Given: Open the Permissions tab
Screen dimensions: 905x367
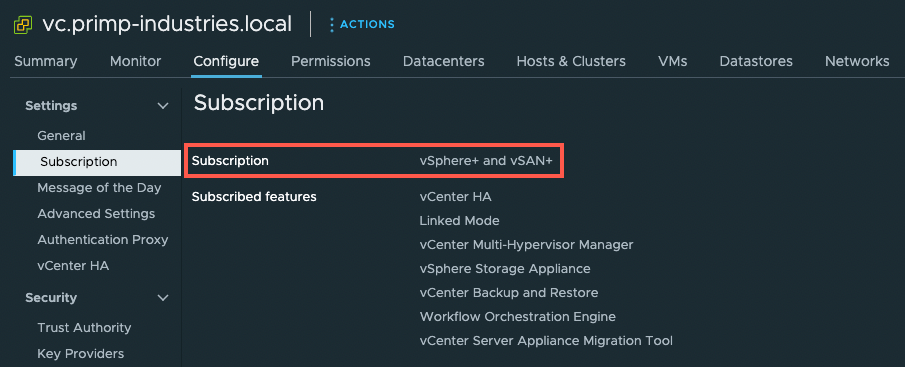Looking at the screenshot, I should (331, 61).
